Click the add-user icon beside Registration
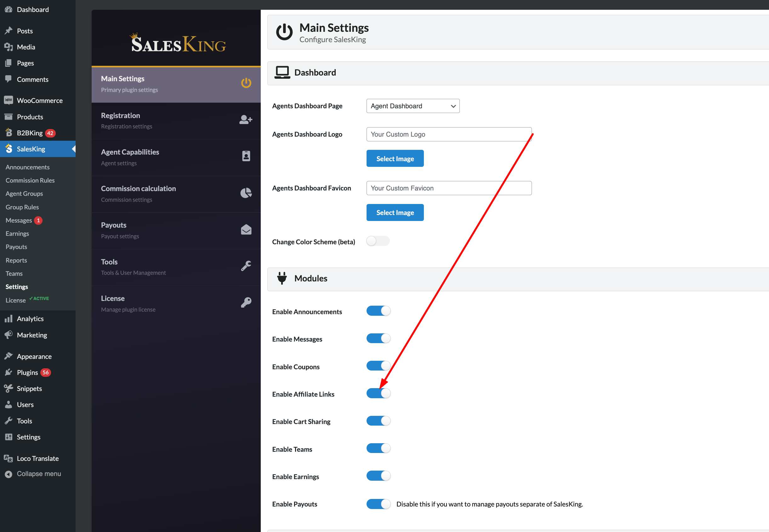 246,119
